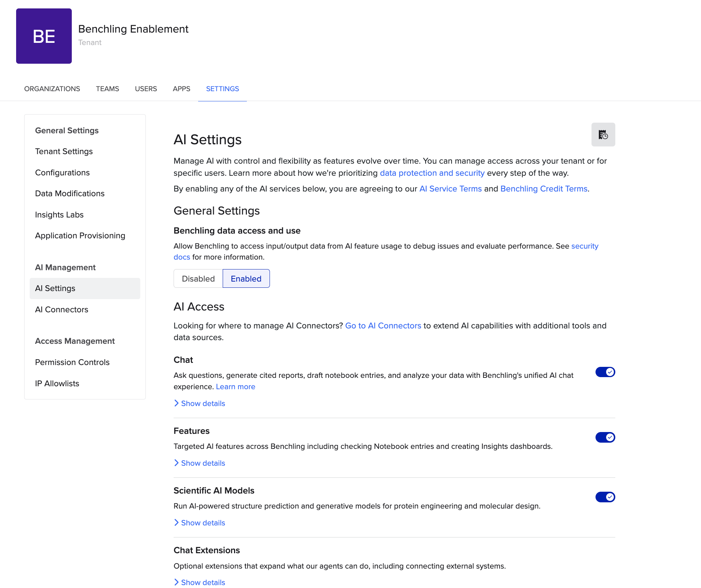Open the Benchling Credit Terms link

pos(544,189)
